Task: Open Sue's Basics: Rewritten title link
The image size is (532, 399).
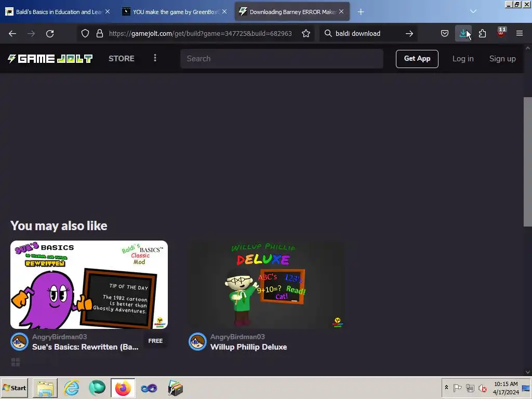Action: coord(85,347)
